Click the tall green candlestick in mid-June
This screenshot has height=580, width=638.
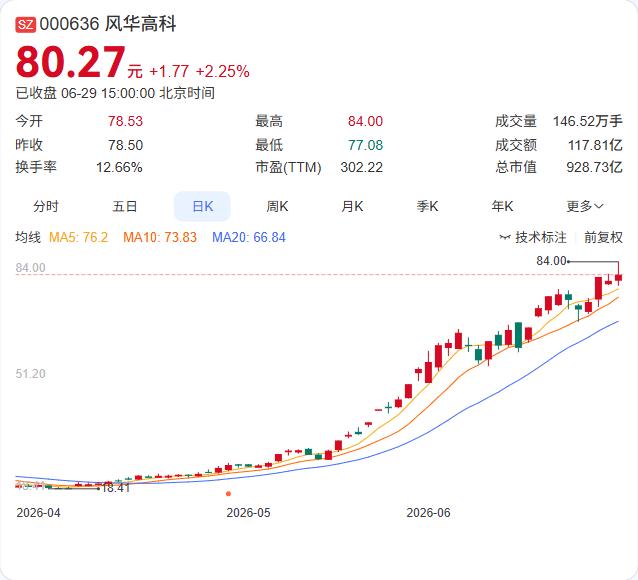(x=518, y=335)
